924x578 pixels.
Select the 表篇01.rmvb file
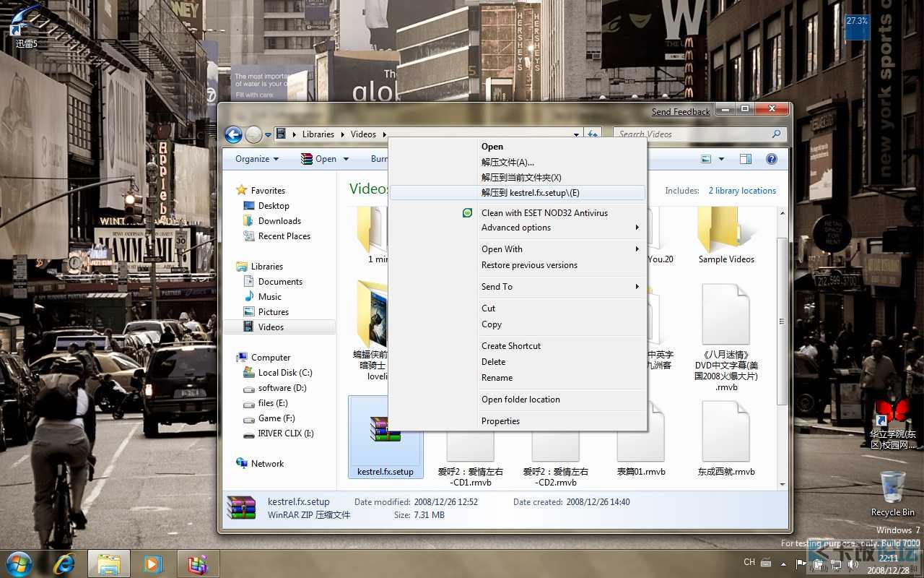641,439
